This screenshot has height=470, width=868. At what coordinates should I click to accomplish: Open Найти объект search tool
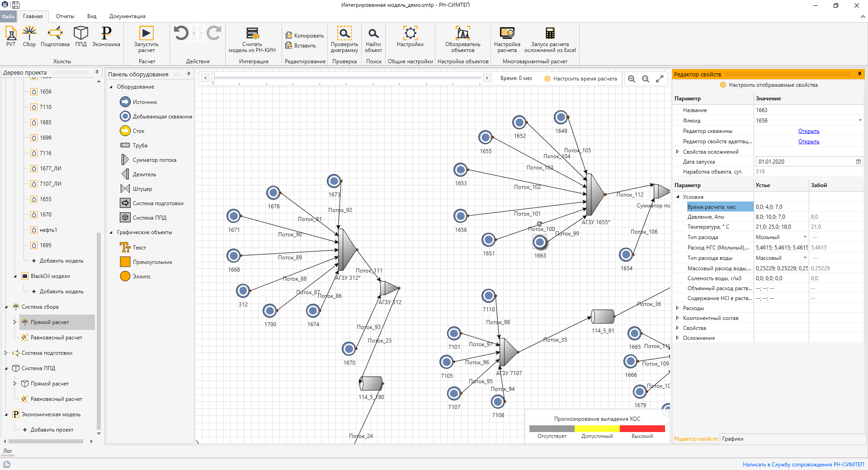coord(373,39)
